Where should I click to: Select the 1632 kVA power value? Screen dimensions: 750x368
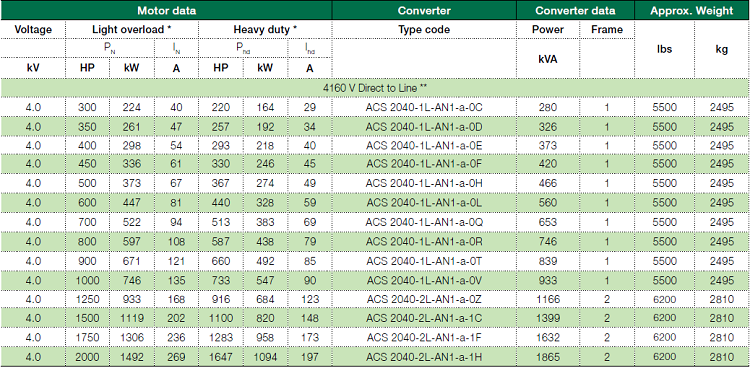(548, 337)
